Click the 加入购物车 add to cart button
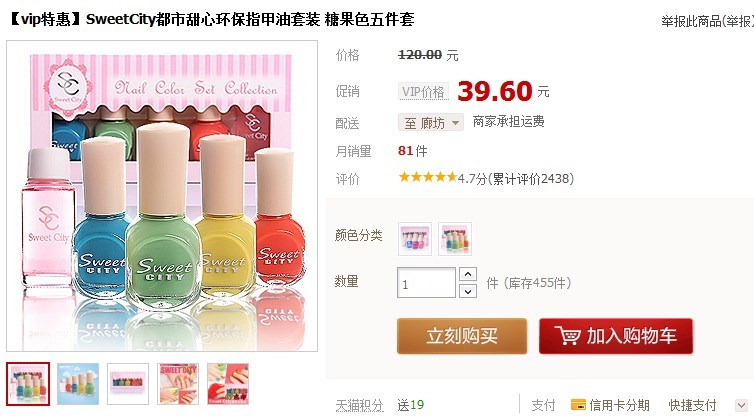 coord(616,336)
